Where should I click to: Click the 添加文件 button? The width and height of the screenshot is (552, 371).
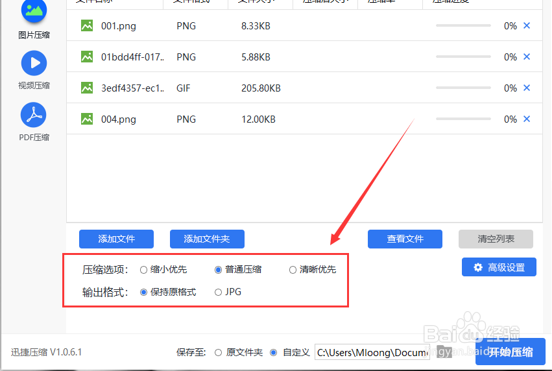(x=116, y=239)
